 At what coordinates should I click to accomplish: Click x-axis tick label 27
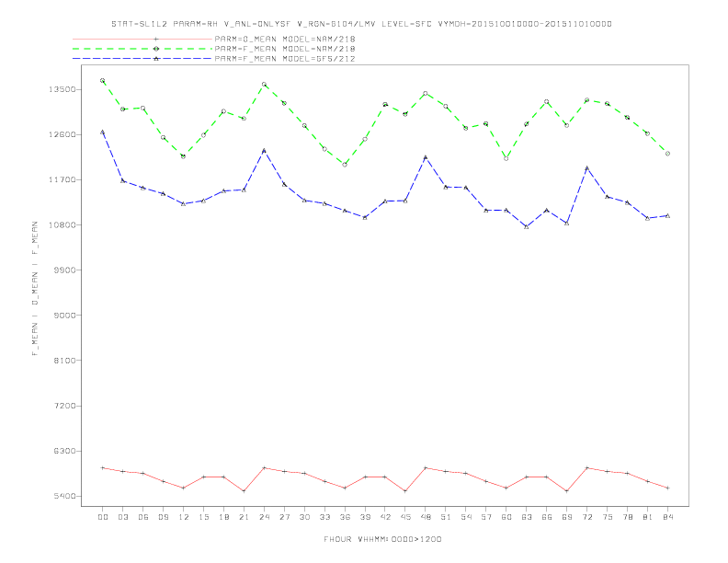284,517
